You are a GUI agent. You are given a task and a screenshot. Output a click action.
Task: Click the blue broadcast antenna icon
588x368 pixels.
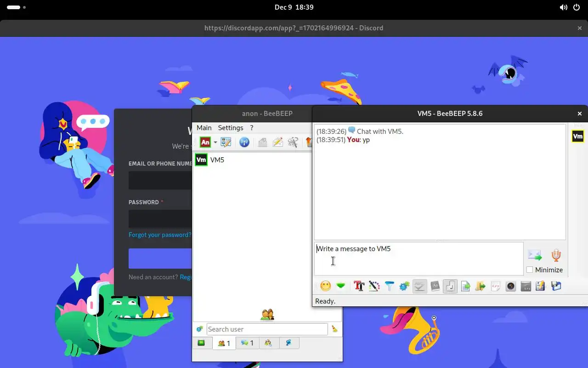(244, 142)
